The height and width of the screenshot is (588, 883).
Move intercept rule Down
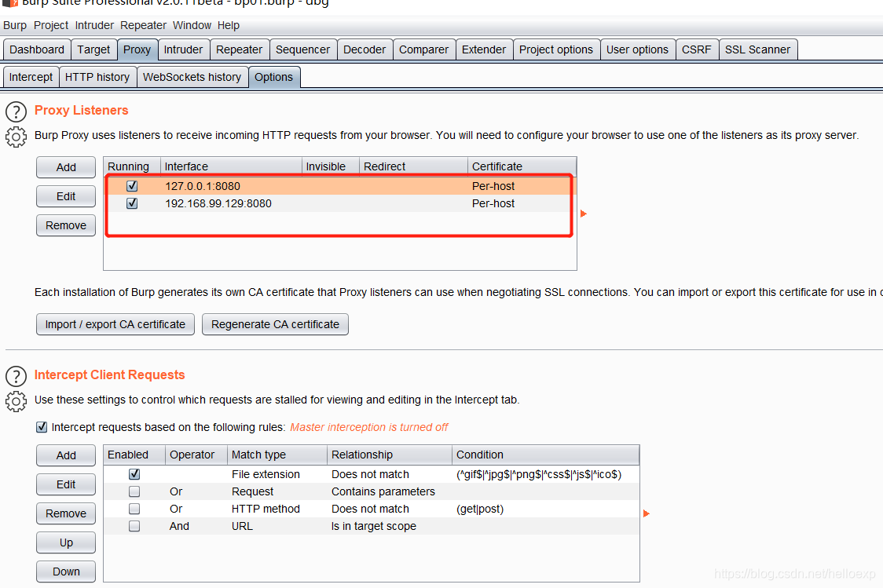pyautogui.click(x=66, y=572)
